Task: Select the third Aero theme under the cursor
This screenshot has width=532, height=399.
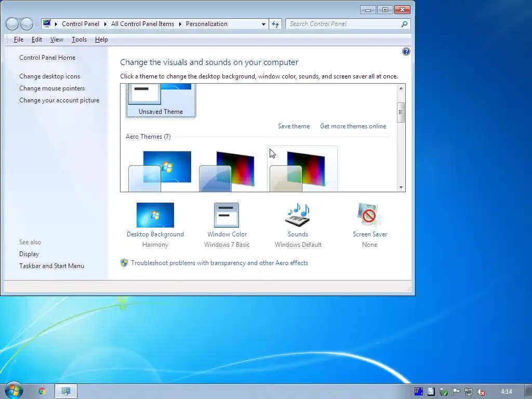Action: point(302,170)
